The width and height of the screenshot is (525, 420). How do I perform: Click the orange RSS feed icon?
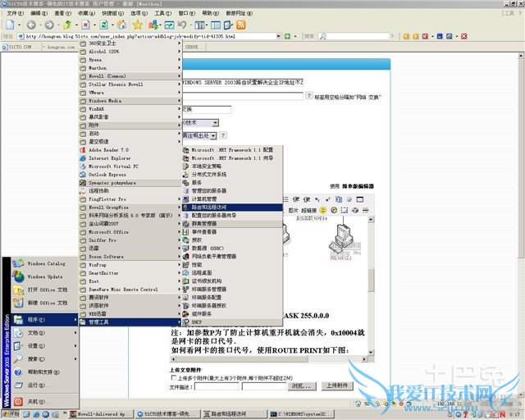(241, 25)
